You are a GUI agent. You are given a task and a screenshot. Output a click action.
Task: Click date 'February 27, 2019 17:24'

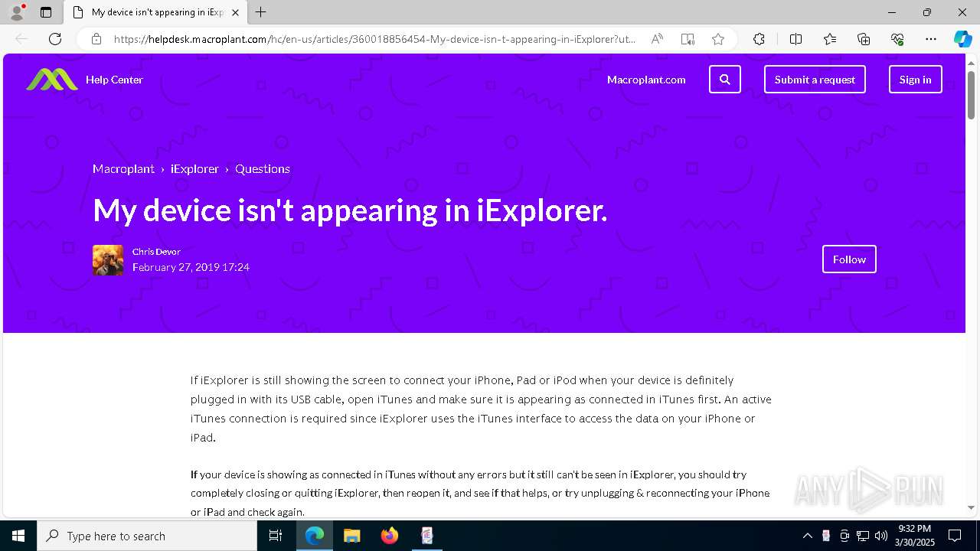click(x=191, y=267)
